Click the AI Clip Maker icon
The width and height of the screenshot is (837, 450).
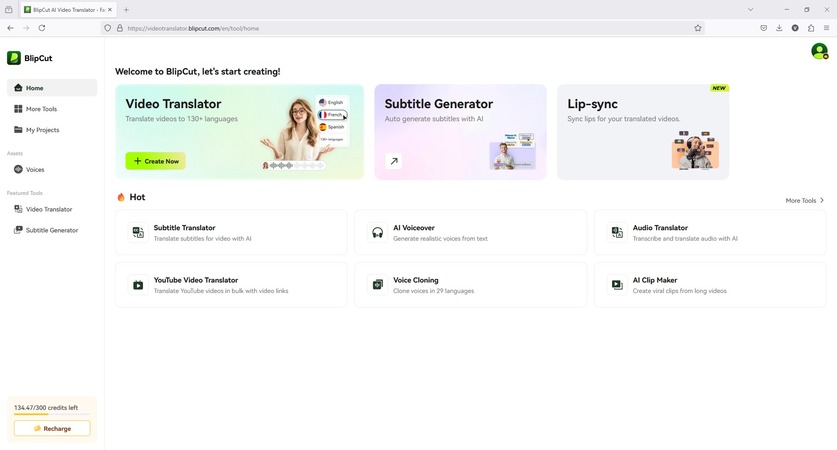click(617, 285)
